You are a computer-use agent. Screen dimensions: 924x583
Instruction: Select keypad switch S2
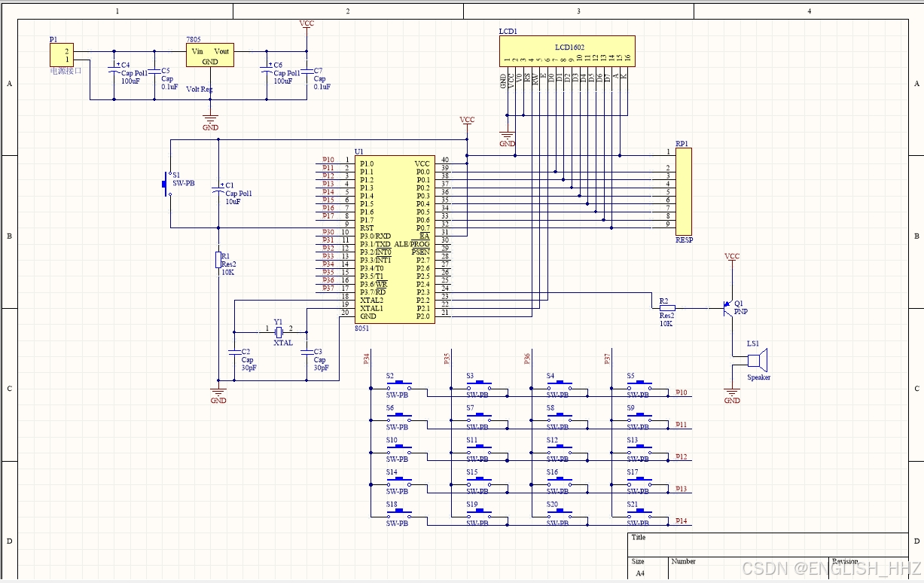coord(398,386)
